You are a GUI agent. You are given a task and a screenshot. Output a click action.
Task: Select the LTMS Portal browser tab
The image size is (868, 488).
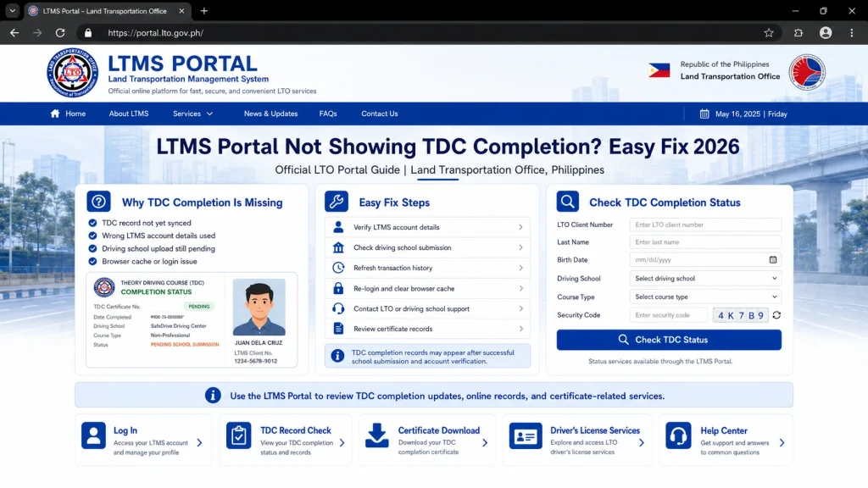click(x=106, y=11)
